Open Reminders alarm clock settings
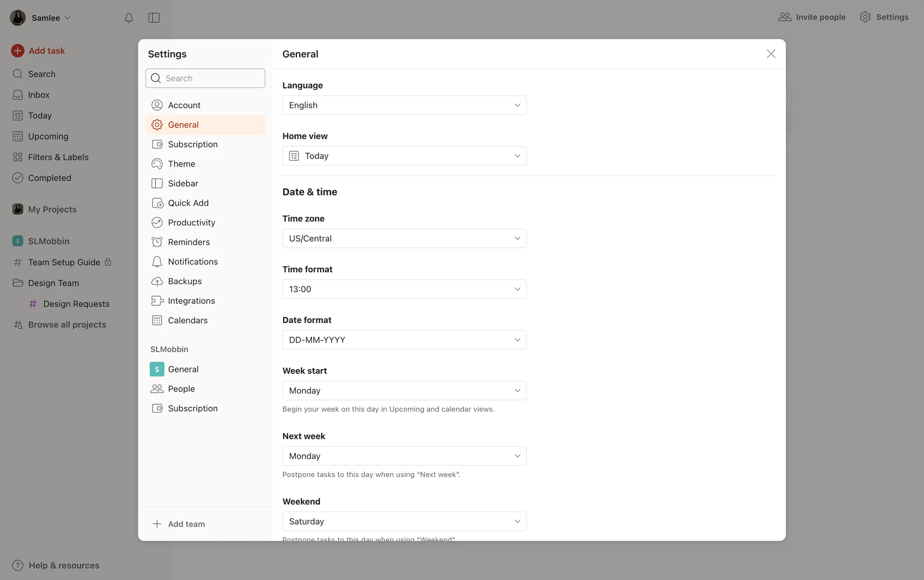Viewport: 924px width, 580px height. point(189,242)
